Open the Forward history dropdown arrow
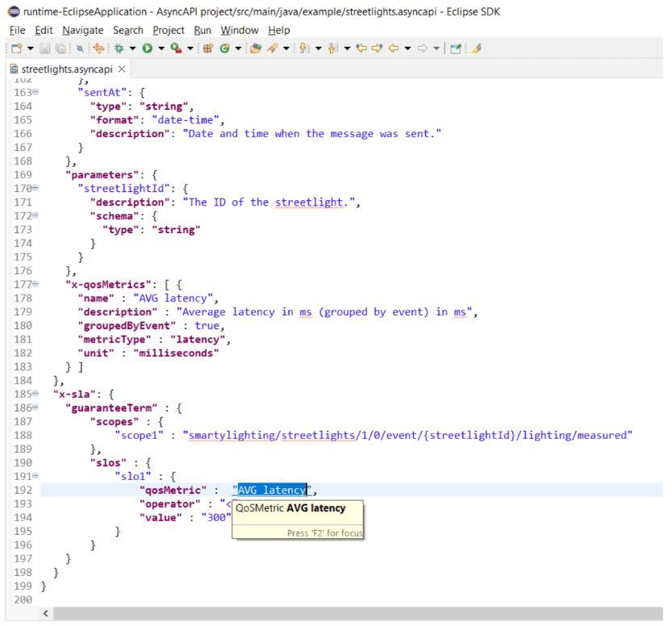Image resolution: width=672 pixels, height=626 pixels. [x=436, y=48]
